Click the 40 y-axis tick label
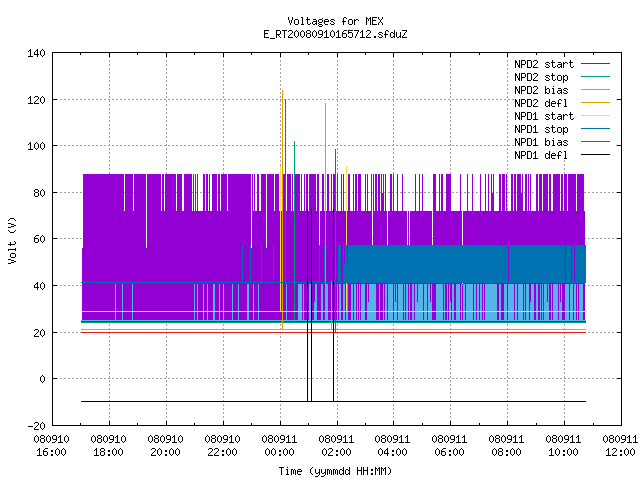Viewport: 640px width, 480px height. (x=39, y=286)
